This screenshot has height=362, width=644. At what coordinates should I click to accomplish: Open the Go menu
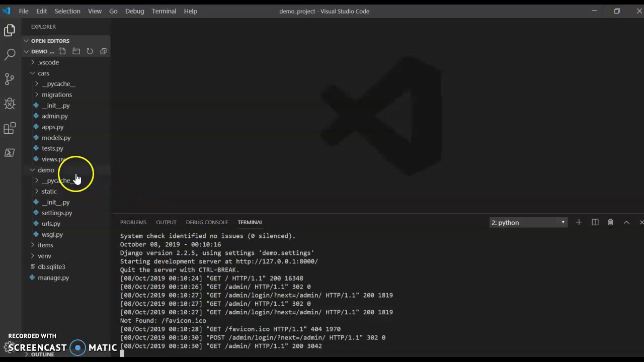coord(113,11)
